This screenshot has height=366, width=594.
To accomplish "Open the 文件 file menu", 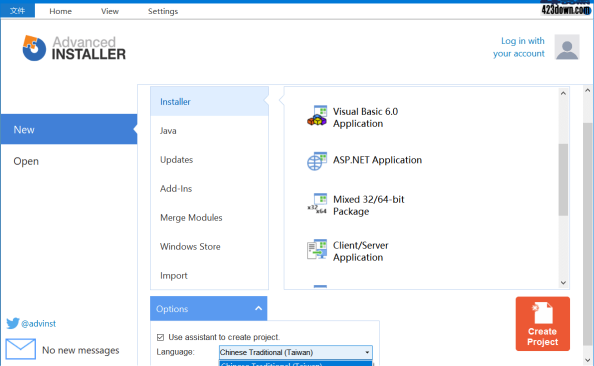I will pos(17,11).
